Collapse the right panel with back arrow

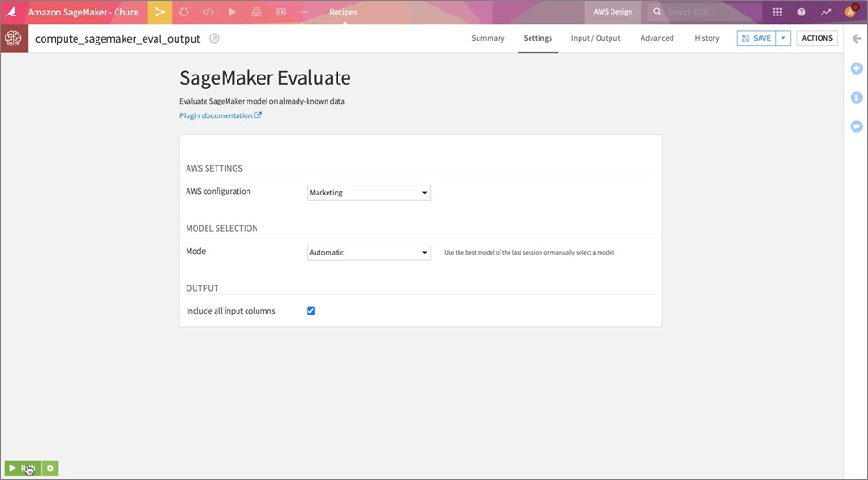coord(856,38)
